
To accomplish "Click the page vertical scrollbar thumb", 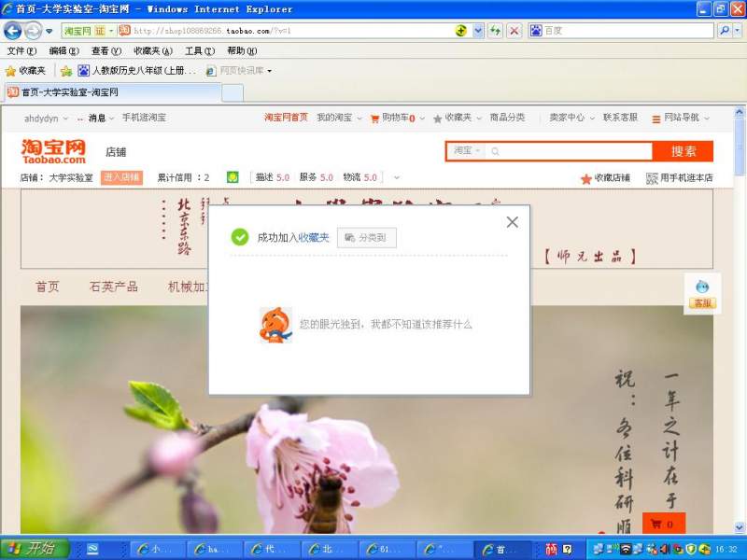I will click(740, 147).
